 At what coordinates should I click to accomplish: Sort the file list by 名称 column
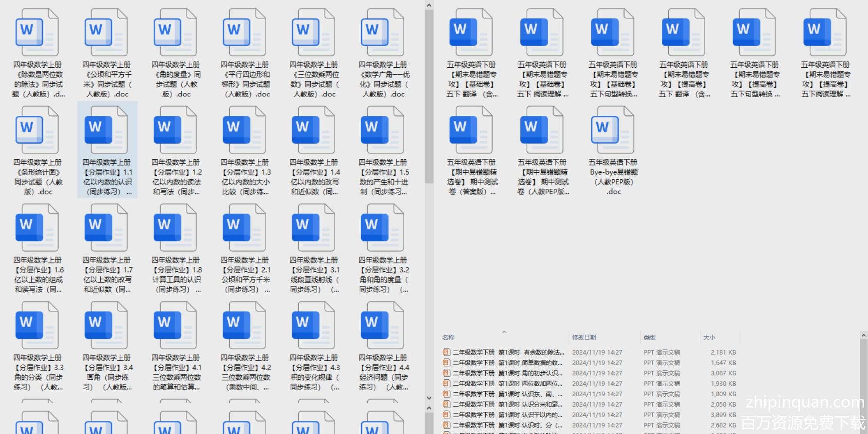tap(448, 337)
